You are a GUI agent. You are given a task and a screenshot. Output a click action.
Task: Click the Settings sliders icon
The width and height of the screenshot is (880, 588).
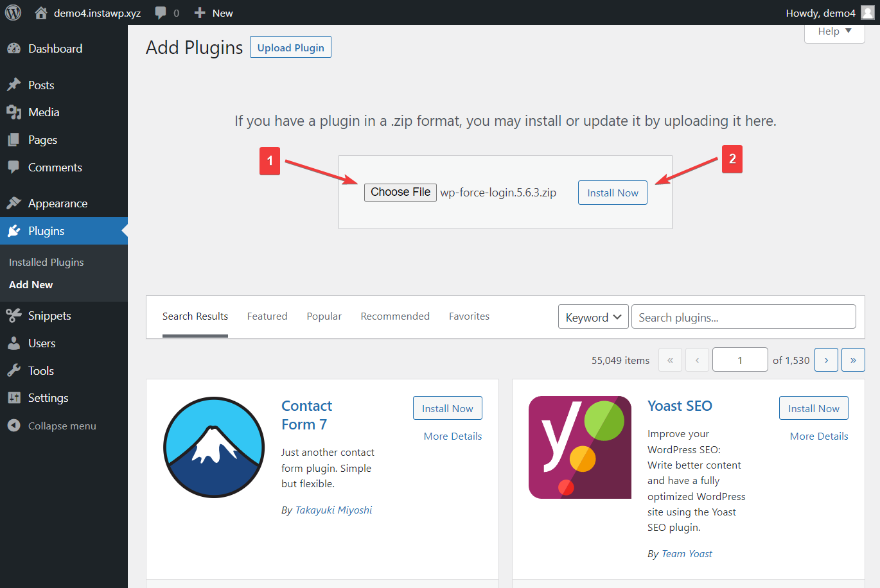coord(14,398)
